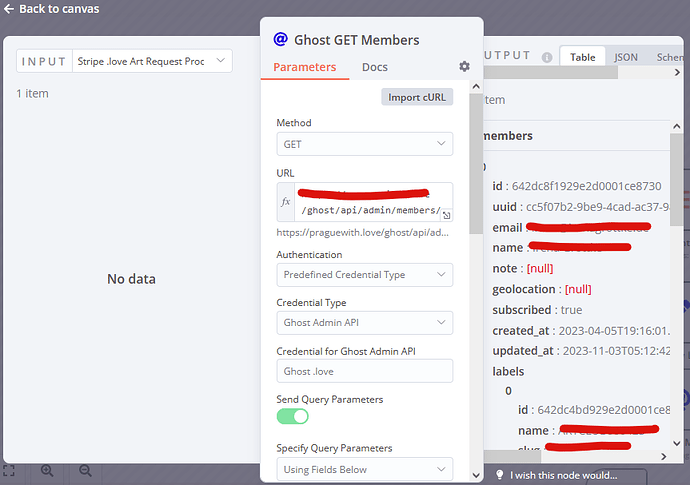690x485 pixels.
Task: Click output tabs scroll right arrow
Action: (x=677, y=73)
